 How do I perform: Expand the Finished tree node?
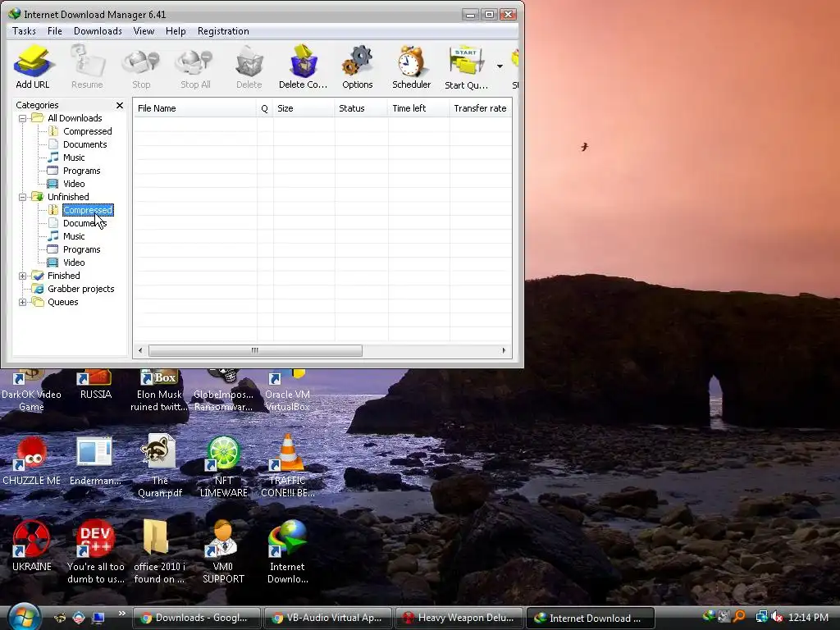(22, 276)
